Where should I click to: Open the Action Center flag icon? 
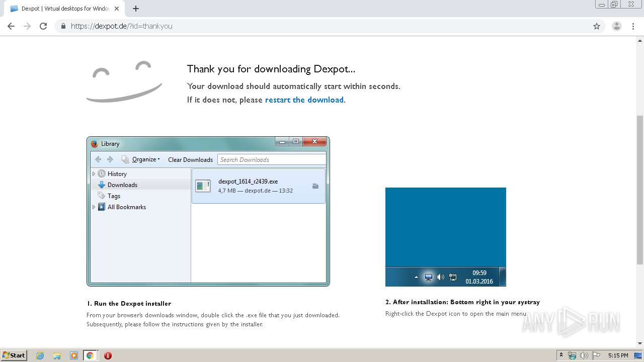pos(596,355)
